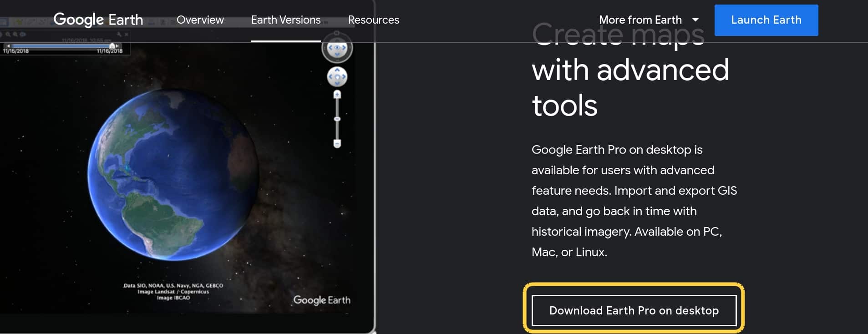Select the Earth Versions tab

[x=286, y=20]
